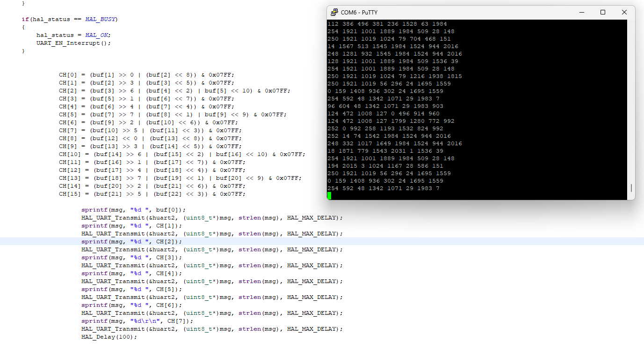Click the uint8_t* cast in a transmit line

tap(201, 217)
